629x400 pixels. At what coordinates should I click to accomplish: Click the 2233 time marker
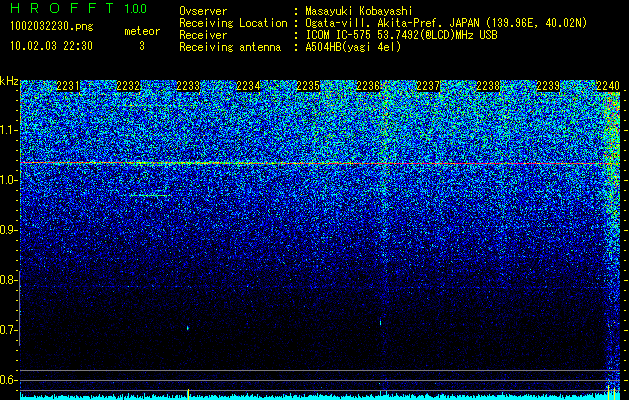coord(188,86)
